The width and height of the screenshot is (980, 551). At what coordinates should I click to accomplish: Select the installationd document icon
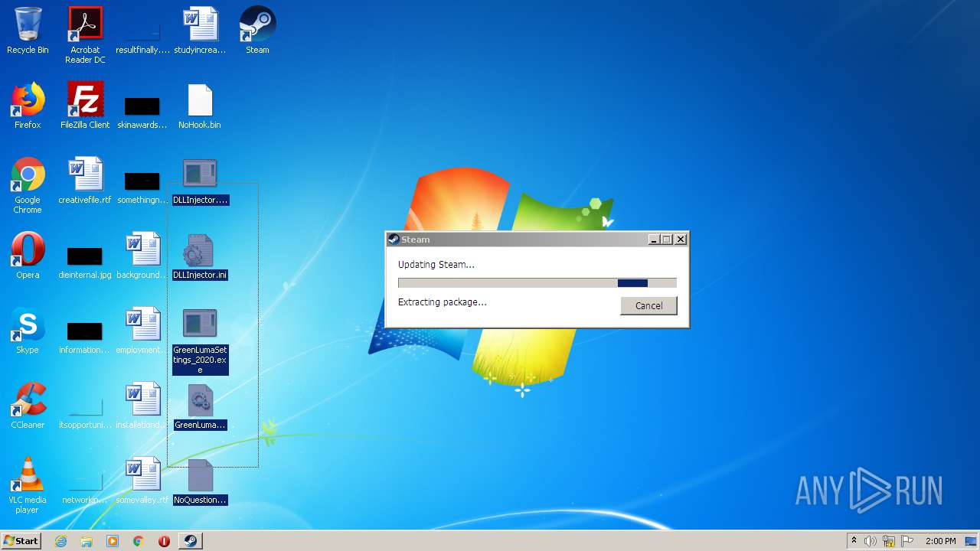[x=142, y=406]
